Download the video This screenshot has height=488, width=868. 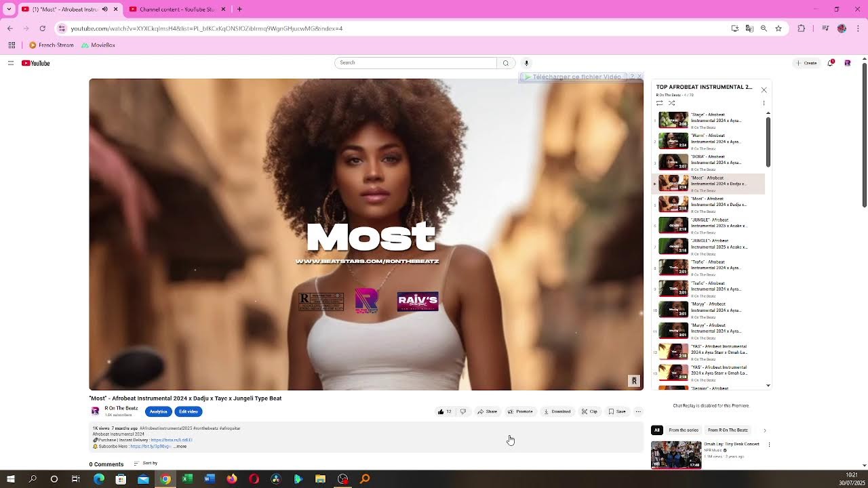(557, 411)
